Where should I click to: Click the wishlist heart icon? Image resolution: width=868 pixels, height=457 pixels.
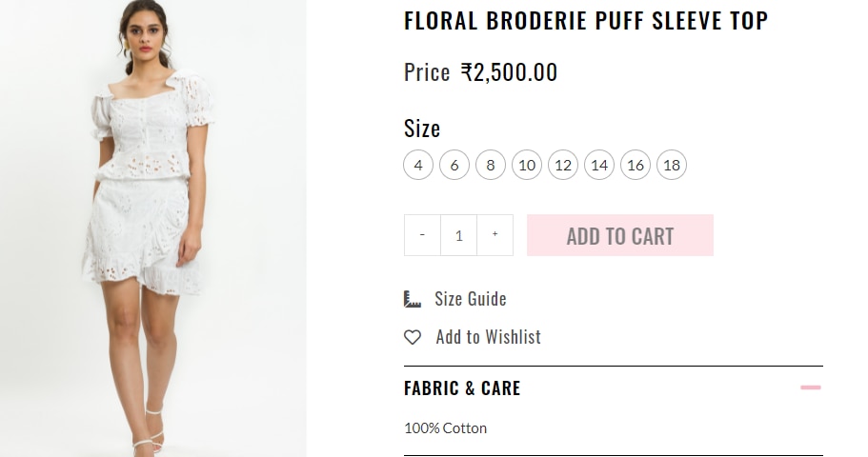[x=413, y=337]
